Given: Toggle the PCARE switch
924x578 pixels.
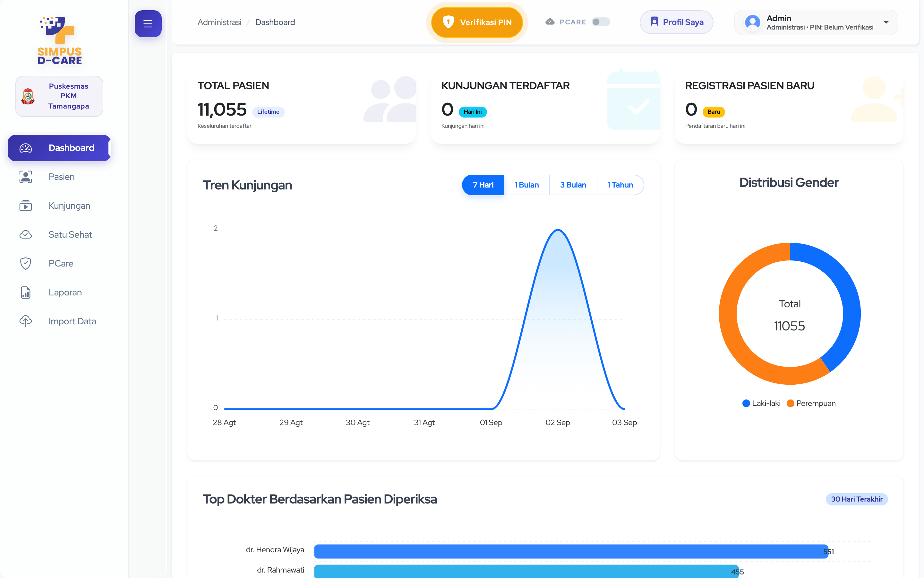Looking at the screenshot, I should (601, 22).
